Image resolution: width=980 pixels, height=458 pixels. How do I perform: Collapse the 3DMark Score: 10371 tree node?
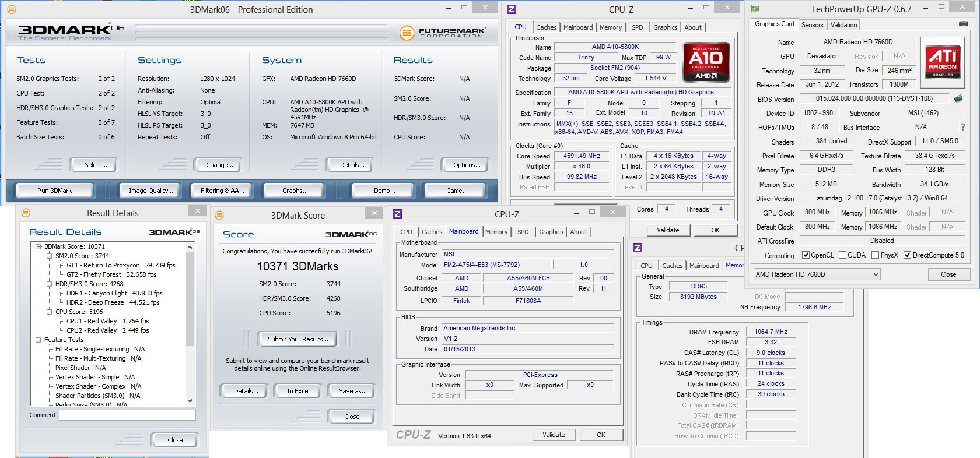[39, 246]
